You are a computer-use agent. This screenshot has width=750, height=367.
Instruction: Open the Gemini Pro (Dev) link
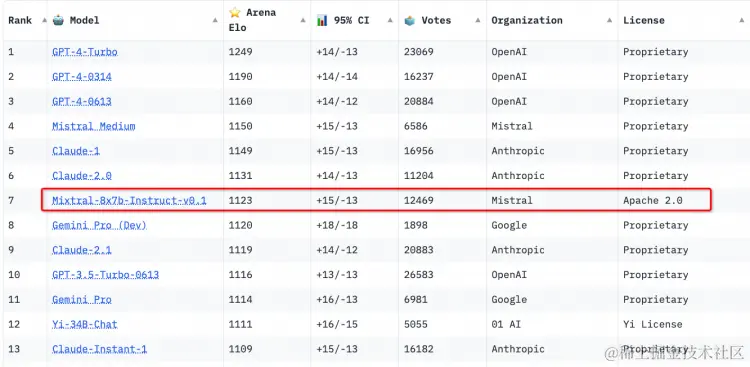(x=99, y=225)
